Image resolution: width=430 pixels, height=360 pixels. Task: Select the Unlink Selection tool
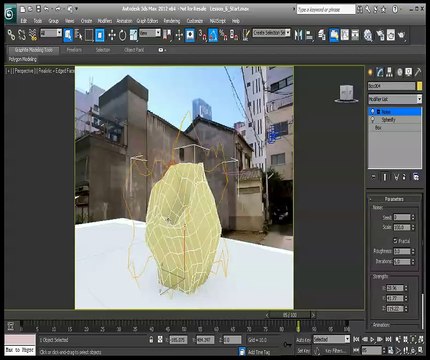(22, 35)
